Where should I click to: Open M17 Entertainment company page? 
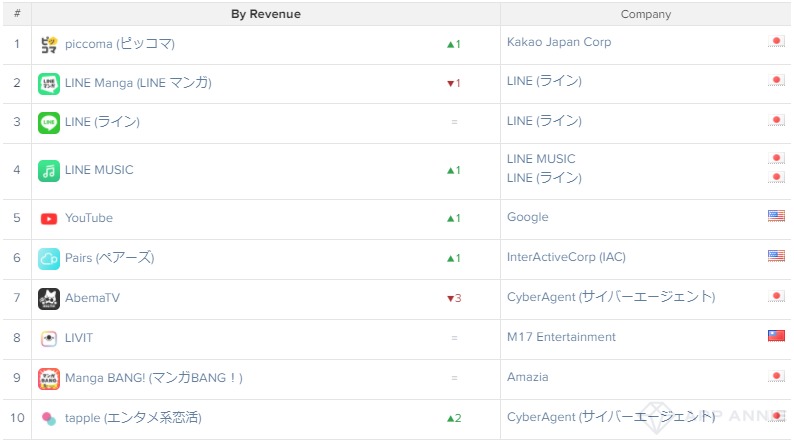pos(561,337)
